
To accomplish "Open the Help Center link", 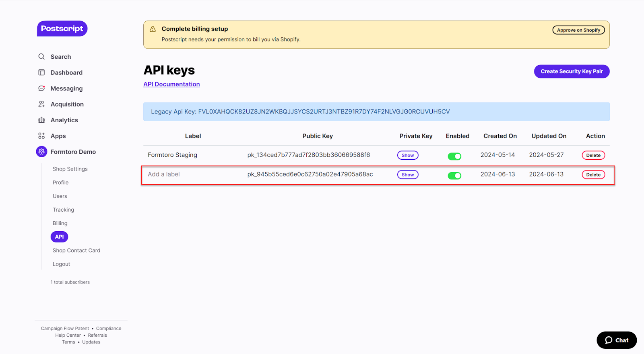I will point(68,335).
